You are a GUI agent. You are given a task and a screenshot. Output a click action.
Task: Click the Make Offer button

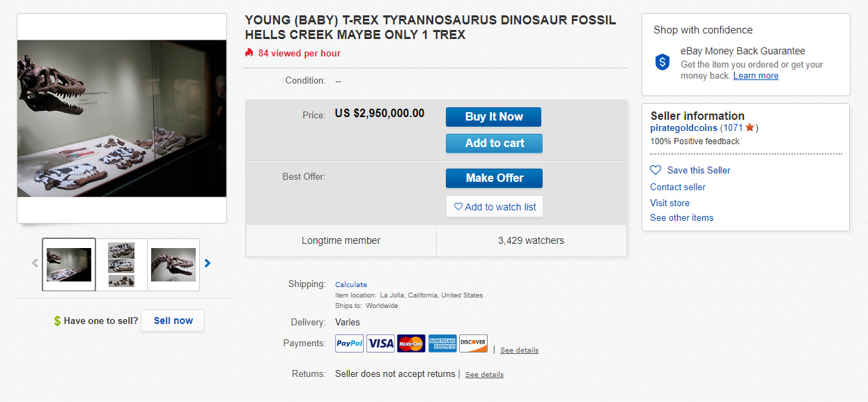[x=494, y=178]
